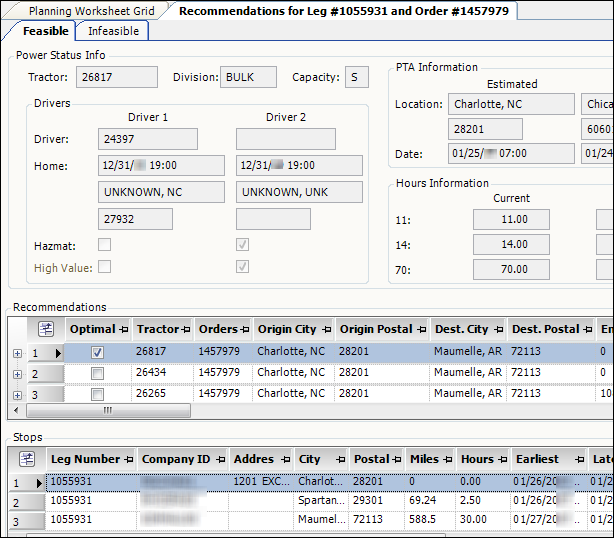Sort by the Dest. City column header
This screenshot has width=614, height=538.
[460, 329]
